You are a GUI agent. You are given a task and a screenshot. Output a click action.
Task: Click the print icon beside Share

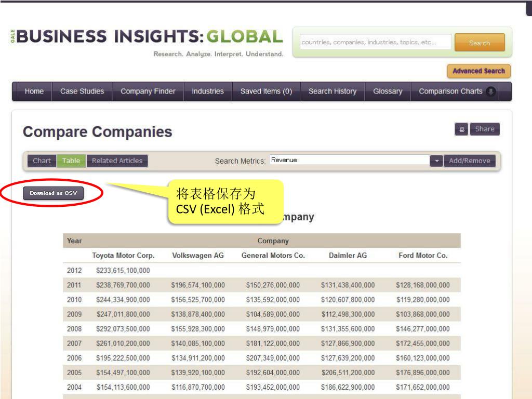tap(461, 129)
